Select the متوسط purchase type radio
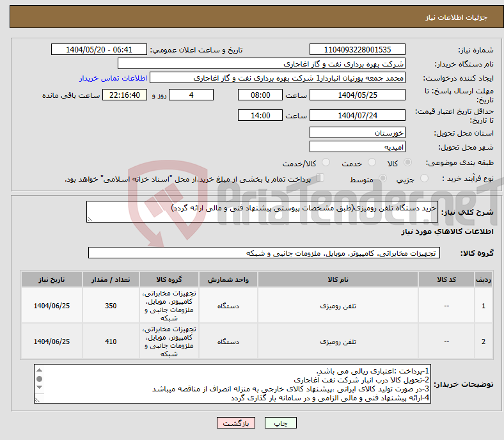 [x=382, y=178]
